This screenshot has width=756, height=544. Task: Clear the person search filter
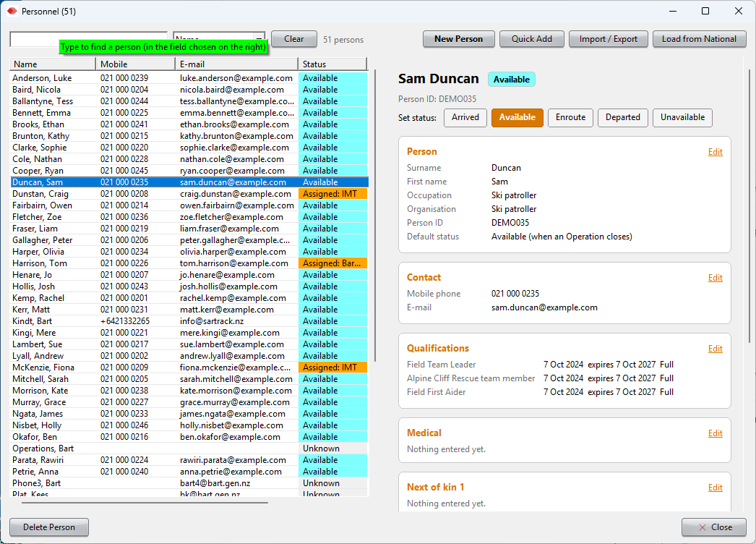click(293, 39)
